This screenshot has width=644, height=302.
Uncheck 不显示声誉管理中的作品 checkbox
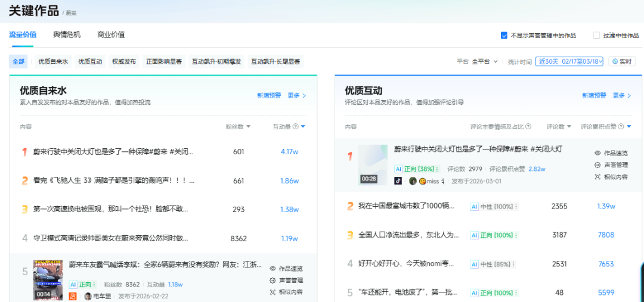click(x=504, y=35)
